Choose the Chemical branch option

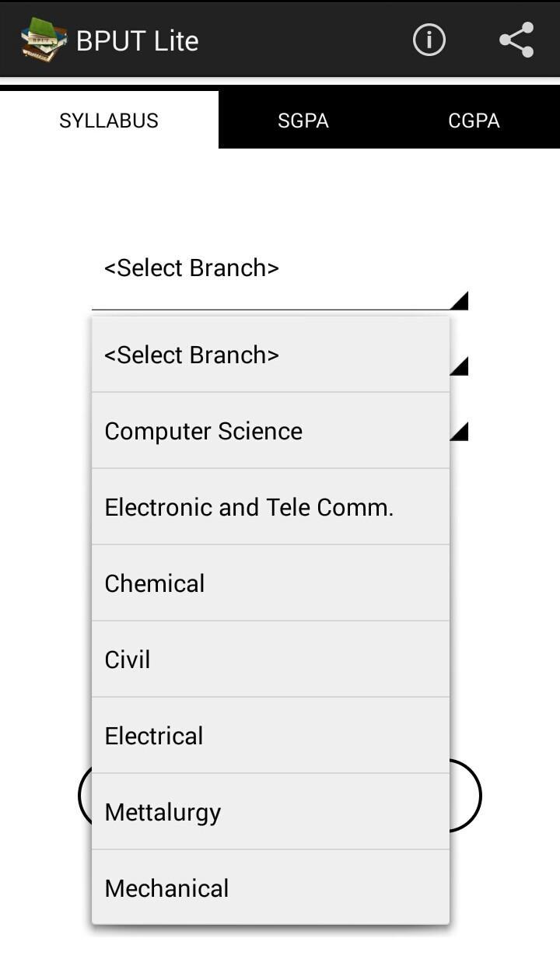coord(270,583)
